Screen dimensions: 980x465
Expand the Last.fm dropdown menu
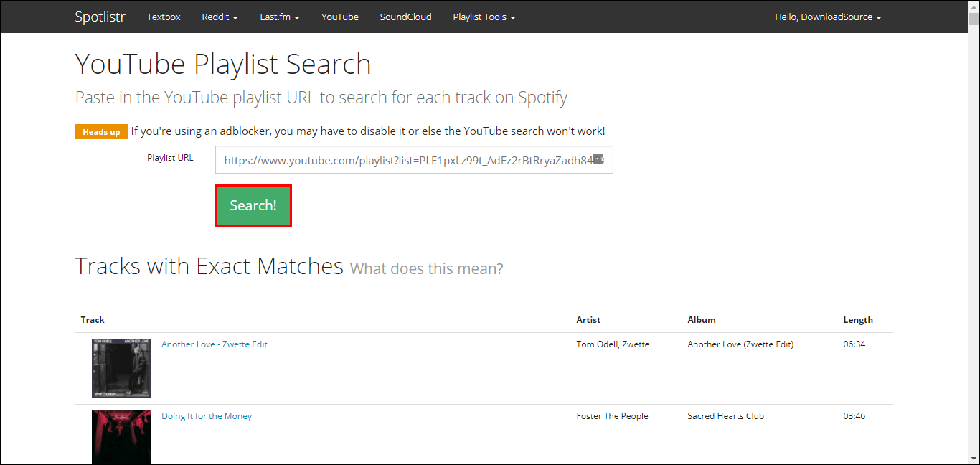click(280, 17)
